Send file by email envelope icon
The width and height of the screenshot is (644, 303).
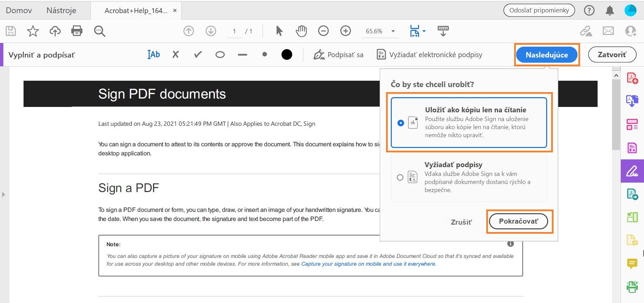(x=608, y=31)
